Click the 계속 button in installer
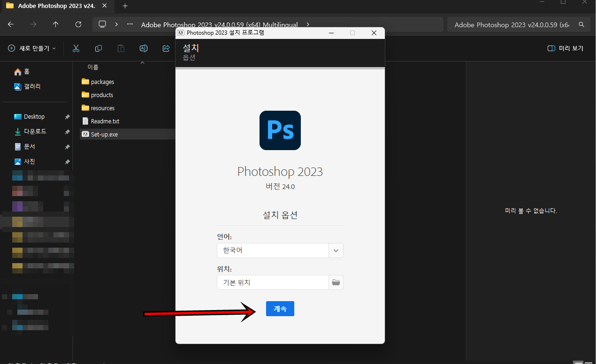Image resolution: width=596 pixels, height=364 pixels. [280, 309]
